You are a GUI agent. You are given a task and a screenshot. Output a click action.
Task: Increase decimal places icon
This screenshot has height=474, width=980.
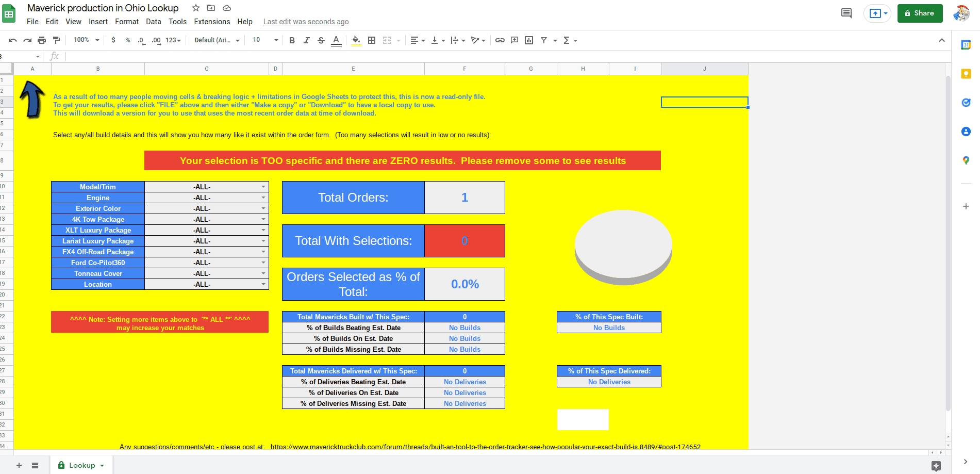click(x=156, y=40)
